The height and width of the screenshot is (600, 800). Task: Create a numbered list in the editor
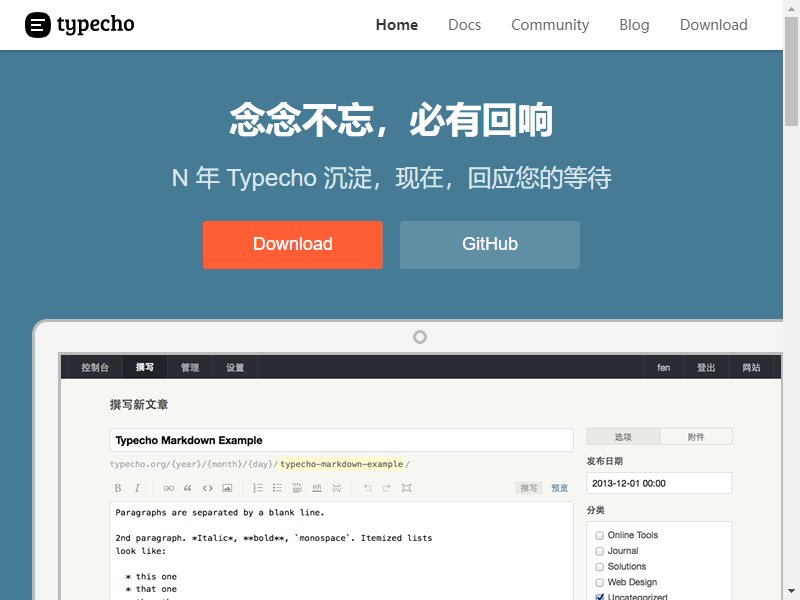[x=258, y=488]
